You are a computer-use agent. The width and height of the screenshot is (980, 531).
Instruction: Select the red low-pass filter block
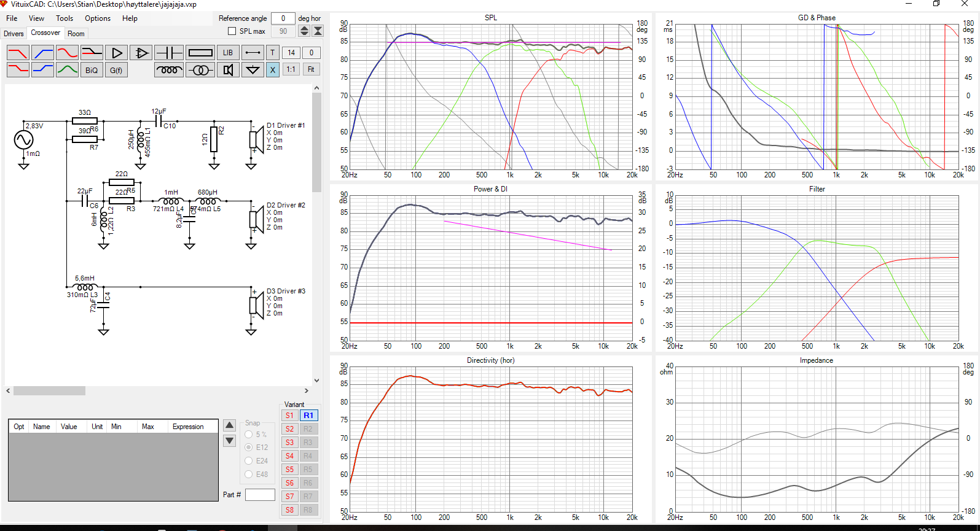[18, 53]
